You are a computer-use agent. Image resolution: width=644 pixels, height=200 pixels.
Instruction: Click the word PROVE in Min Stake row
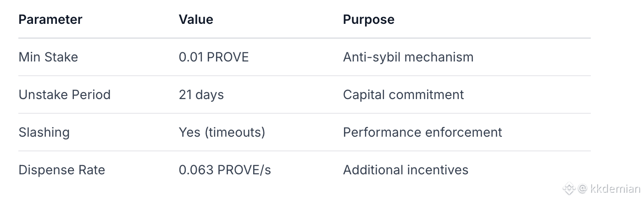coord(228,57)
